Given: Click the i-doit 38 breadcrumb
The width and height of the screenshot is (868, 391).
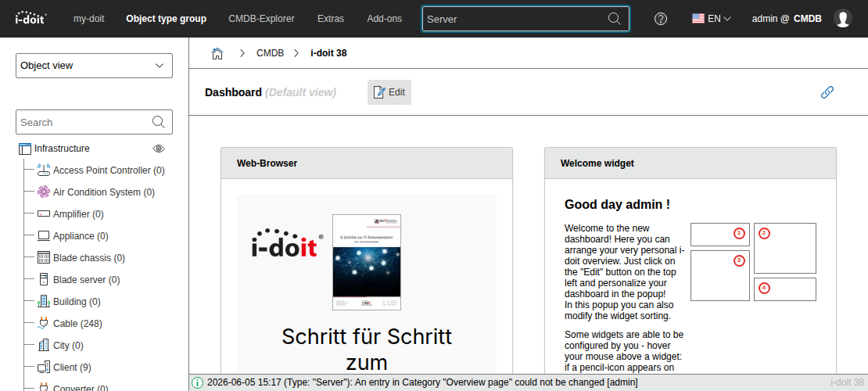Looking at the screenshot, I should coord(328,53).
